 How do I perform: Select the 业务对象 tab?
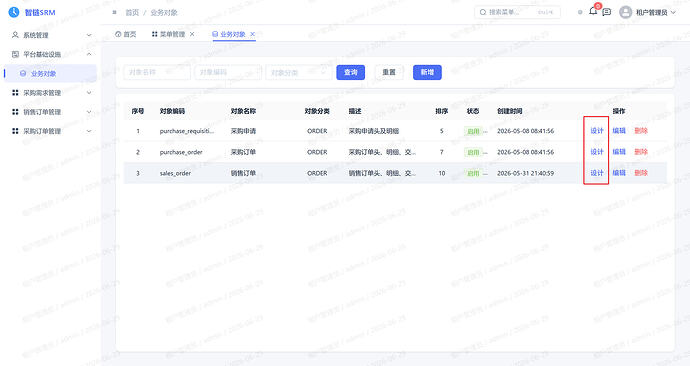point(233,34)
